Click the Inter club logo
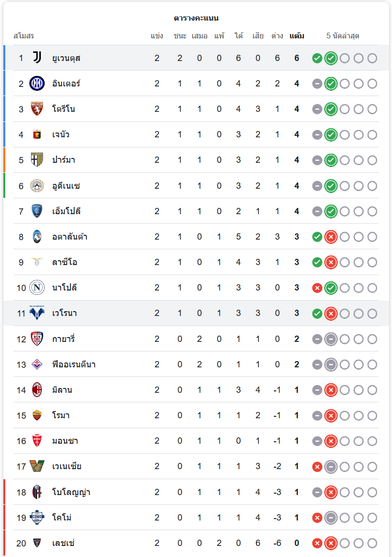The width and height of the screenshot is (392, 557). point(37,84)
